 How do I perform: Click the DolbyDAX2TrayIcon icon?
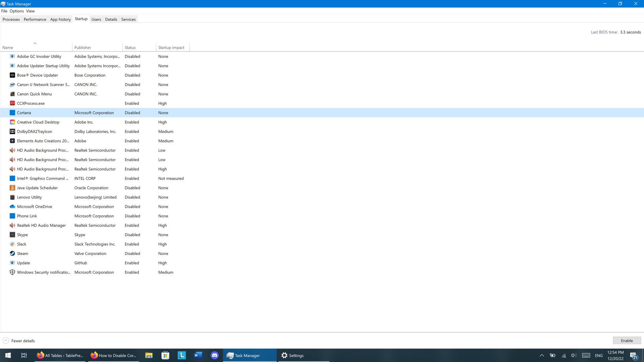(x=12, y=131)
